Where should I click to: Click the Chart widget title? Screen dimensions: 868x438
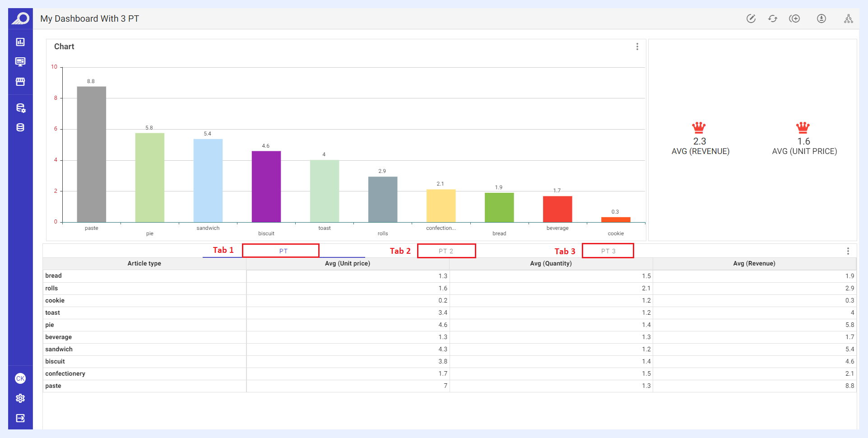click(x=64, y=47)
